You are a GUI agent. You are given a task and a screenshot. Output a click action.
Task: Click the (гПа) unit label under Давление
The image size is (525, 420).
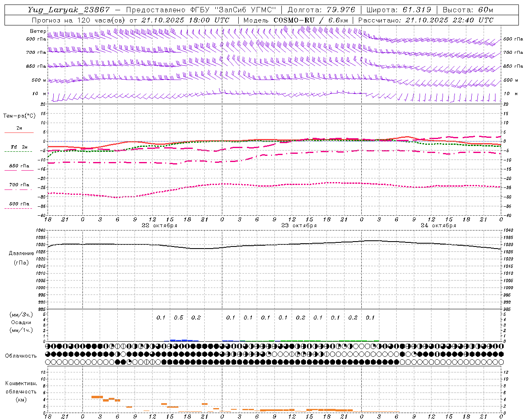click(21, 262)
